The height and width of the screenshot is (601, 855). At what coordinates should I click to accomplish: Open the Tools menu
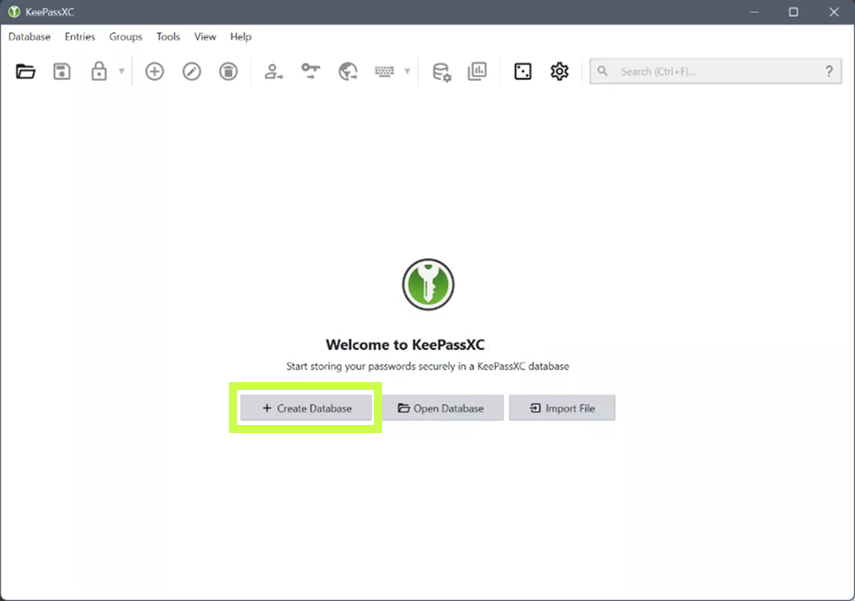[x=168, y=37]
